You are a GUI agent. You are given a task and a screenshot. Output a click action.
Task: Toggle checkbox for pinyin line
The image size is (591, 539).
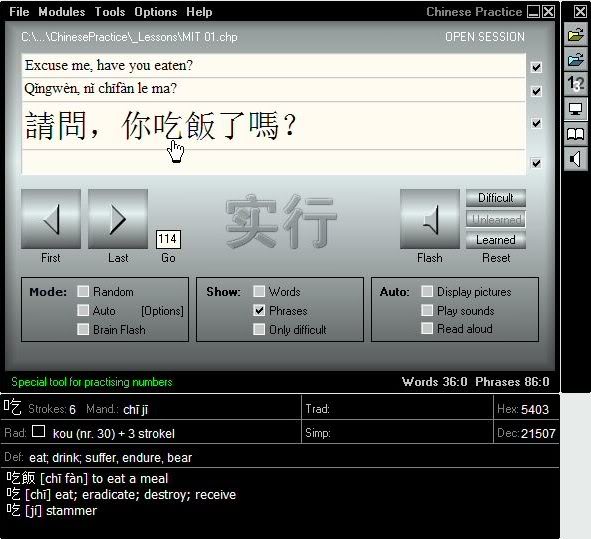tap(536, 91)
